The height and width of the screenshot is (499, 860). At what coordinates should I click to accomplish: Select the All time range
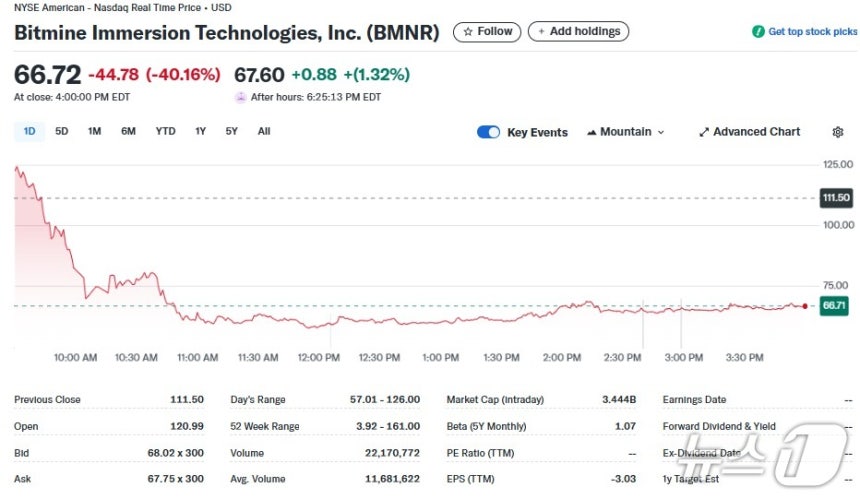tap(264, 132)
